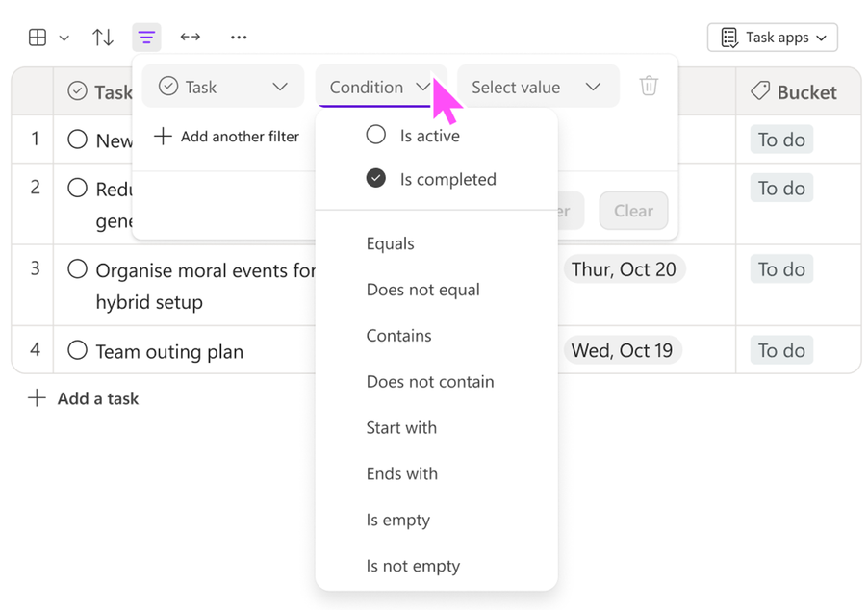Expand the Task apps dropdown
Image resolution: width=868 pixels, height=610 pixels.
pyautogui.click(x=822, y=38)
